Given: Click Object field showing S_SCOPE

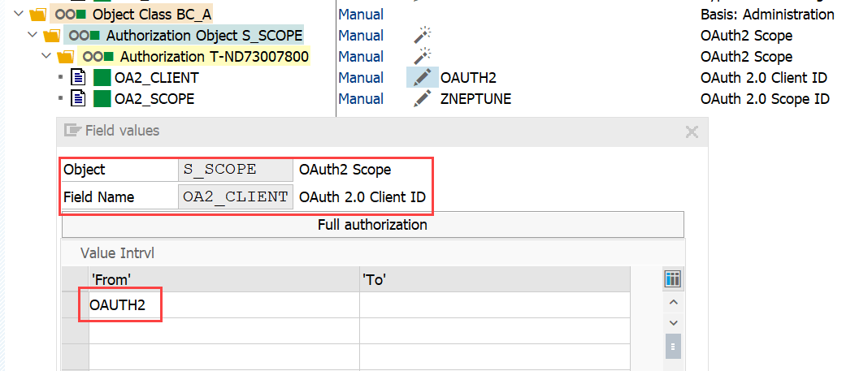Looking at the screenshot, I should pos(236,170).
